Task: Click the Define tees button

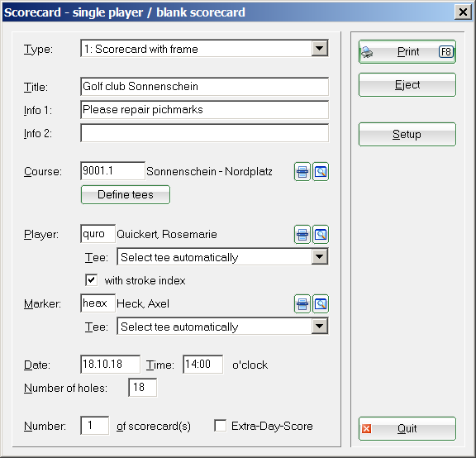Action: click(126, 194)
